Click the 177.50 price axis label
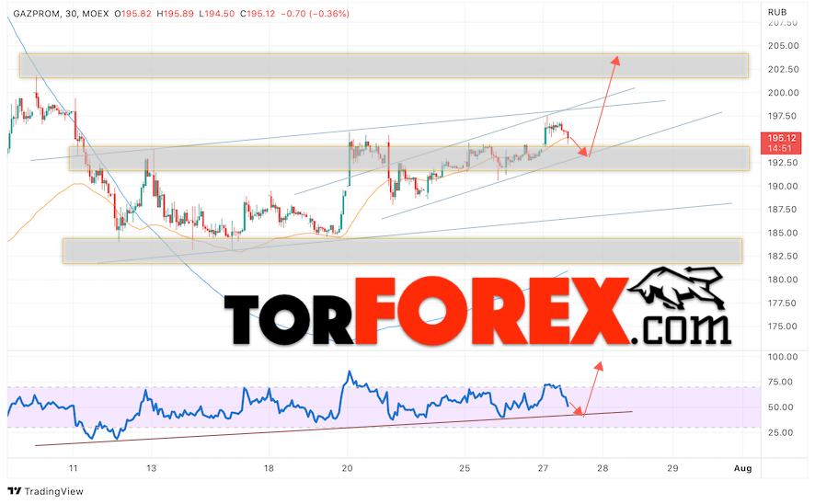This screenshot has height=504, width=815. (782, 303)
